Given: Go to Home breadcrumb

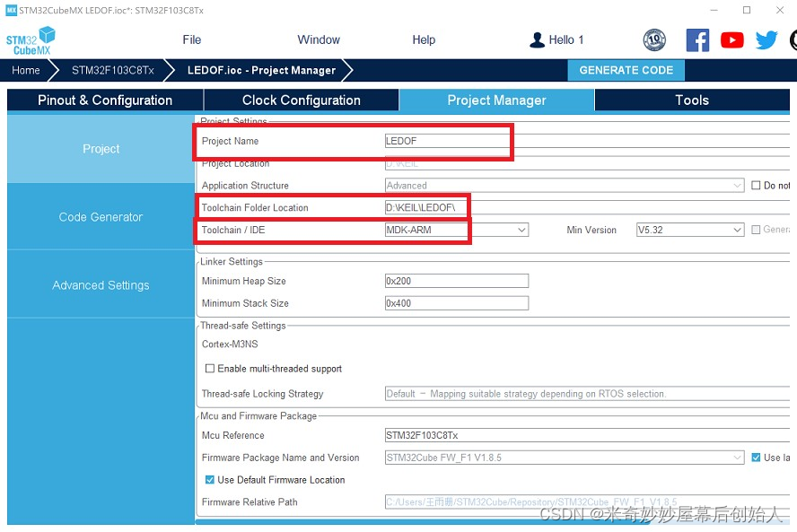Looking at the screenshot, I should (x=26, y=70).
